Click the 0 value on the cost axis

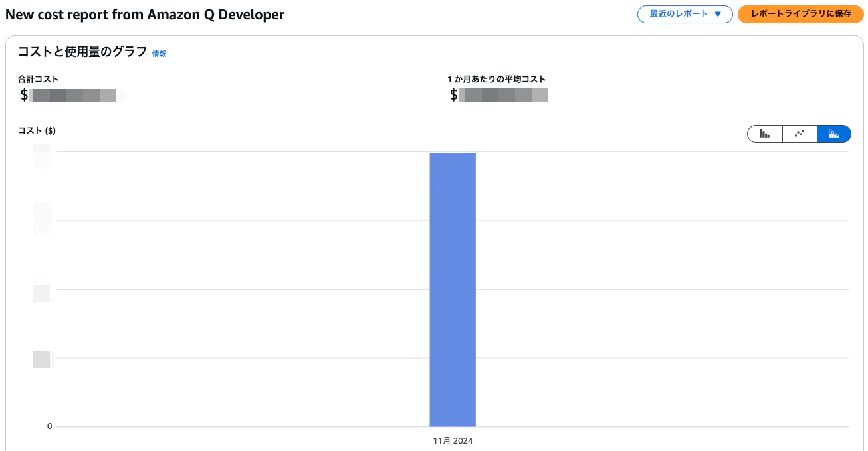tap(49, 426)
